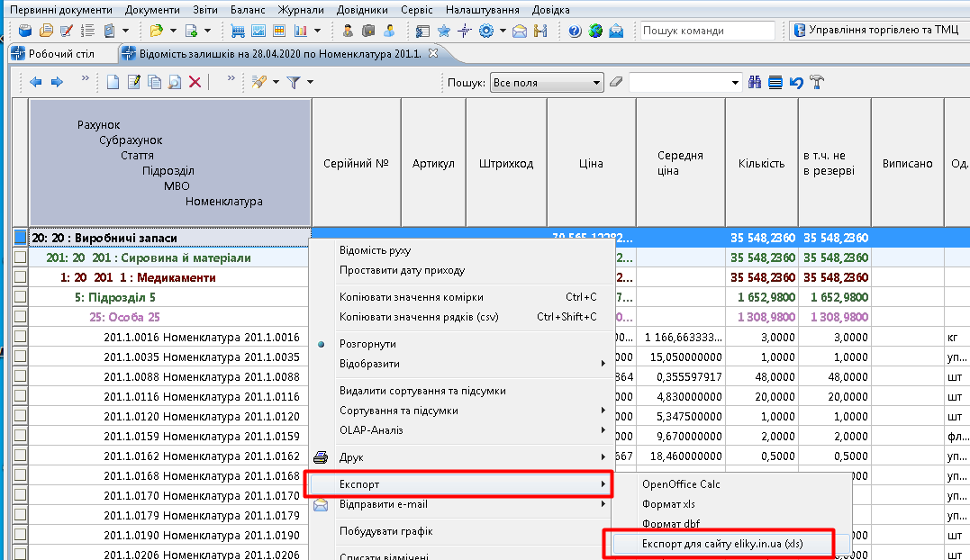
Task: Click the binoculars find icon
Action: 756,82
